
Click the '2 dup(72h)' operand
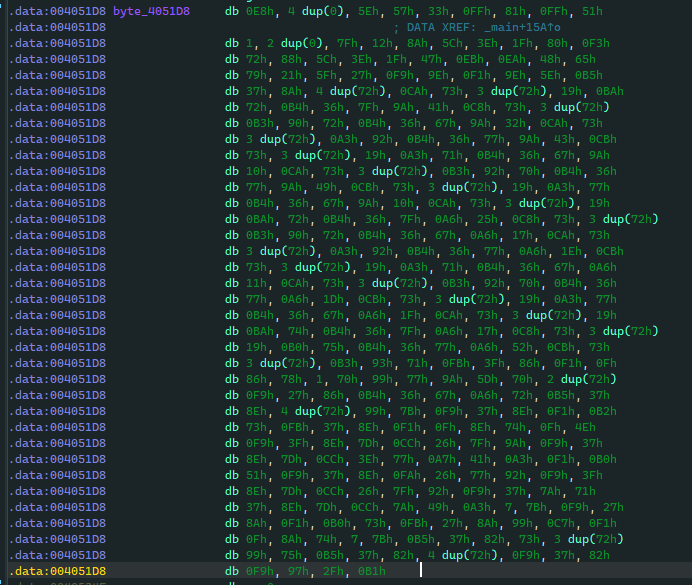pos(582,379)
